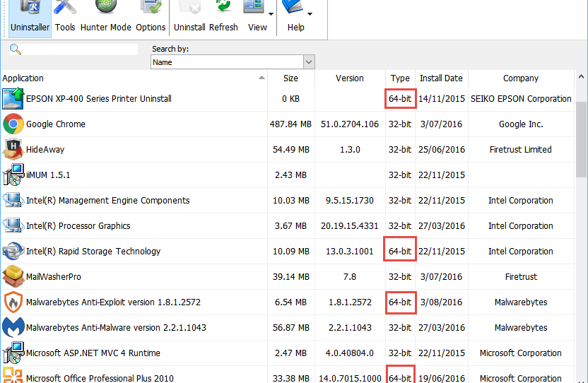Open the Tools toolbar button
The width and height of the screenshot is (588, 383).
coord(65,17)
